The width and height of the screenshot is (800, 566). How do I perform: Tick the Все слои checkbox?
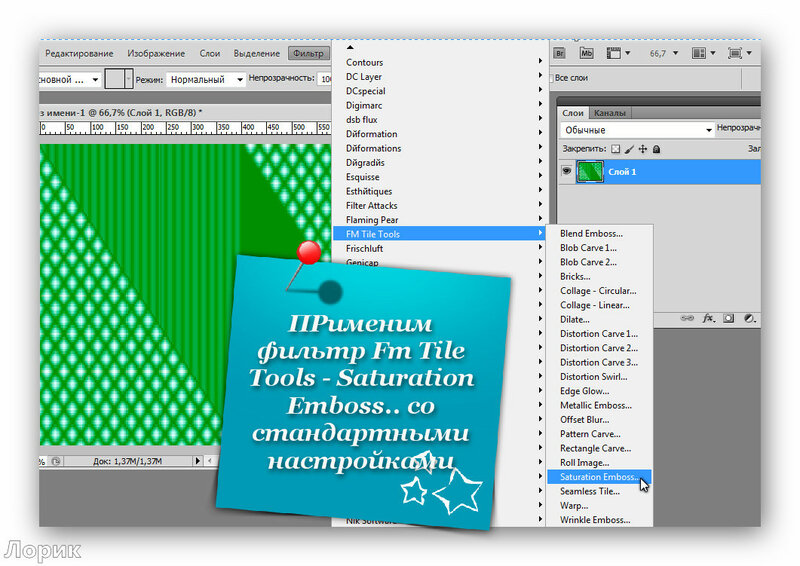tap(551, 78)
